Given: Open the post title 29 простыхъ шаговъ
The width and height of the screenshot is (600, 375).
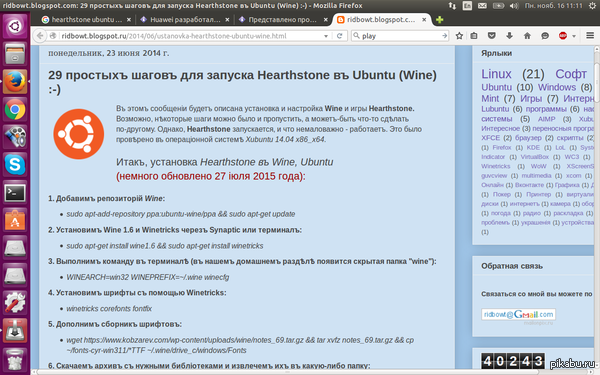Looking at the screenshot, I should pyautogui.click(x=242, y=82).
